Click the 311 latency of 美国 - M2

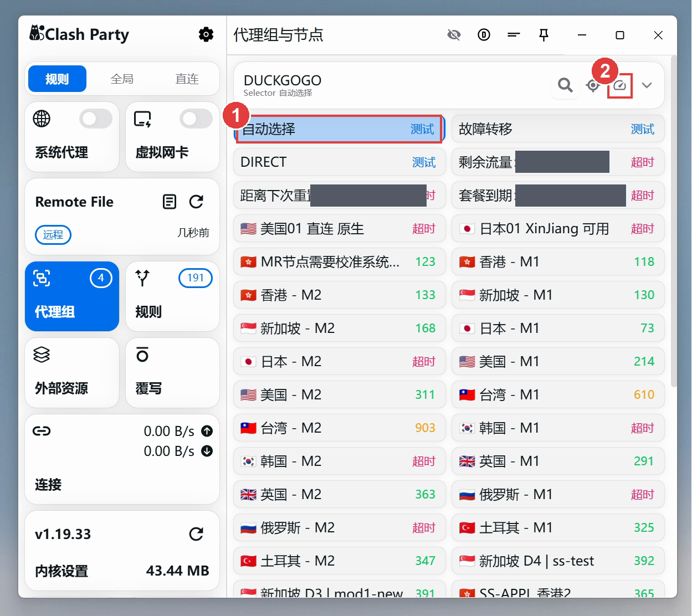(425, 394)
